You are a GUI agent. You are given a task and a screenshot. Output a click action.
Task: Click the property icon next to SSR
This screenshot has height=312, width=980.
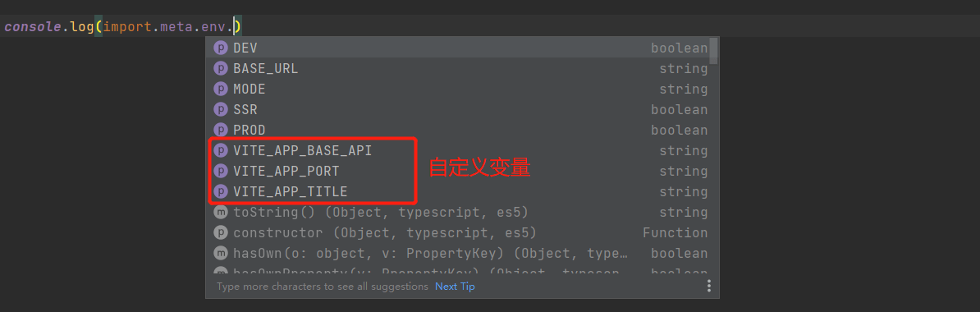point(220,109)
